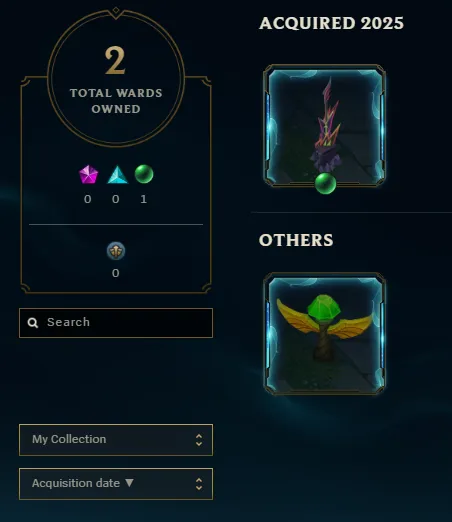Click the Total Wards Owned counter

116,79
